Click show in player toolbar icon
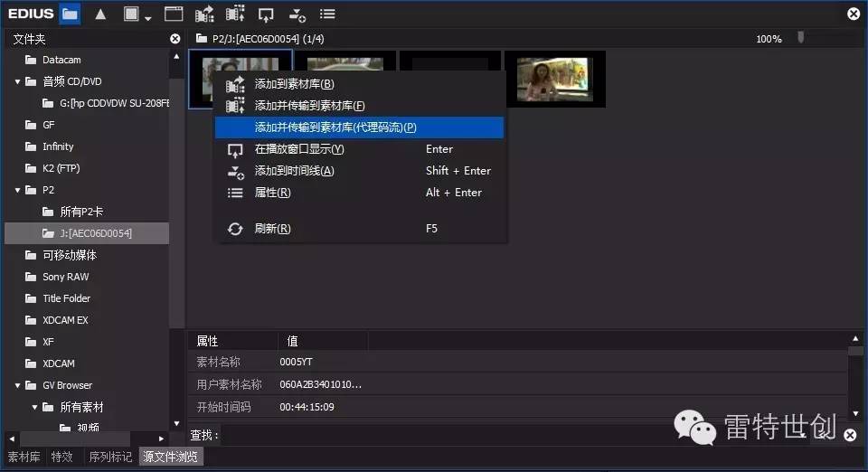The height and width of the screenshot is (472, 868). (266, 15)
